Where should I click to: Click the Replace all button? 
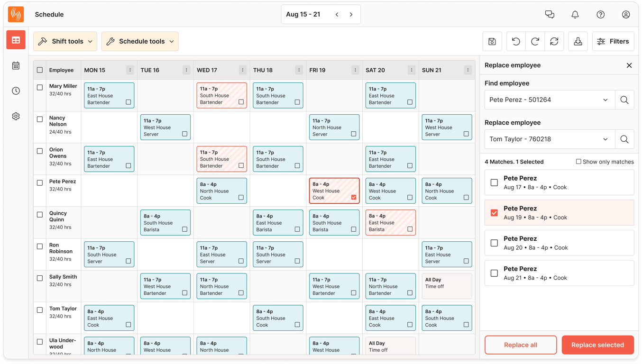(521, 345)
